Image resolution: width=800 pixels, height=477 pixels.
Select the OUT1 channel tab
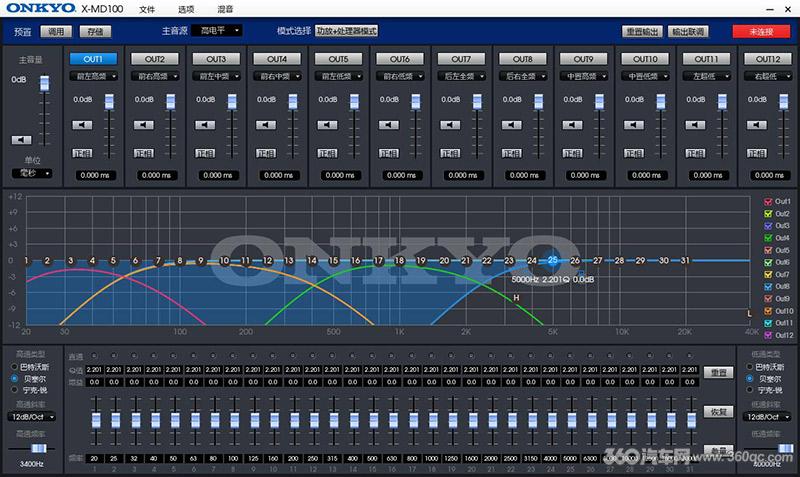(93, 59)
